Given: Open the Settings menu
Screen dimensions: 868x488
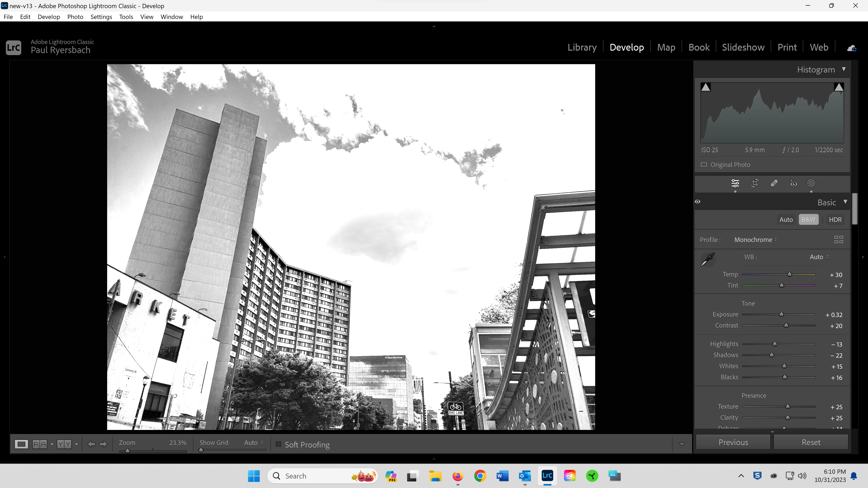Looking at the screenshot, I should click(x=101, y=17).
